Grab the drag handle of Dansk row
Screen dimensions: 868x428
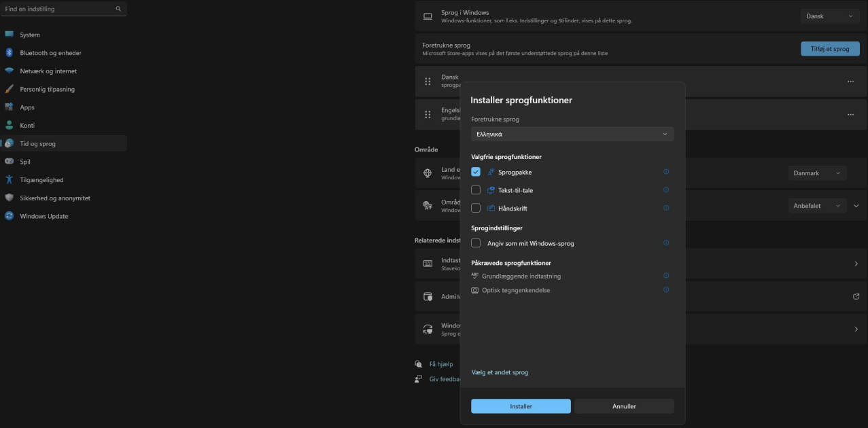click(x=428, y=82)
